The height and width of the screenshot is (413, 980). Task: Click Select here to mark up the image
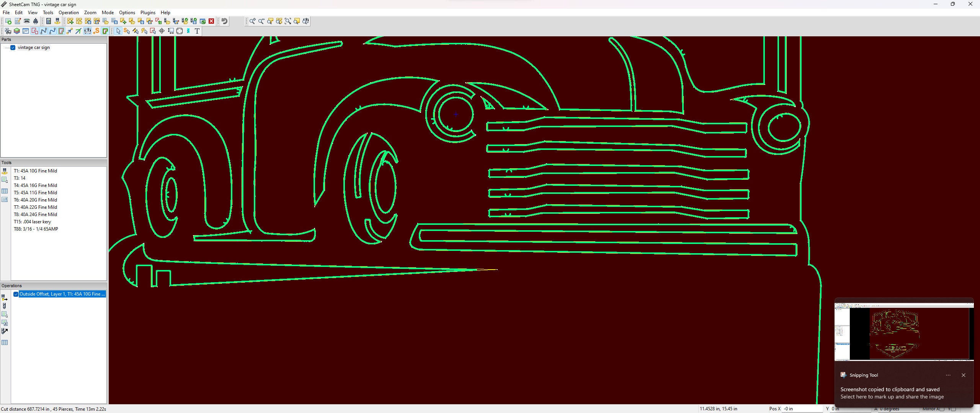(892, 397)
